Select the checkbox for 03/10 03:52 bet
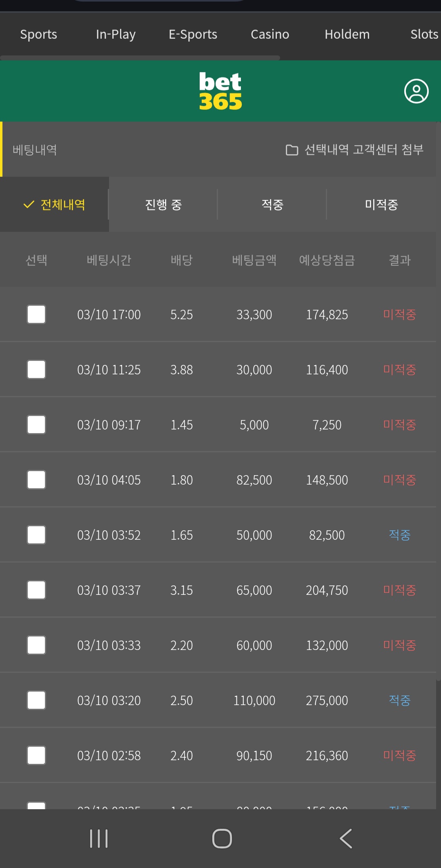This screenshot has height=868, width=441. [36, 535]
